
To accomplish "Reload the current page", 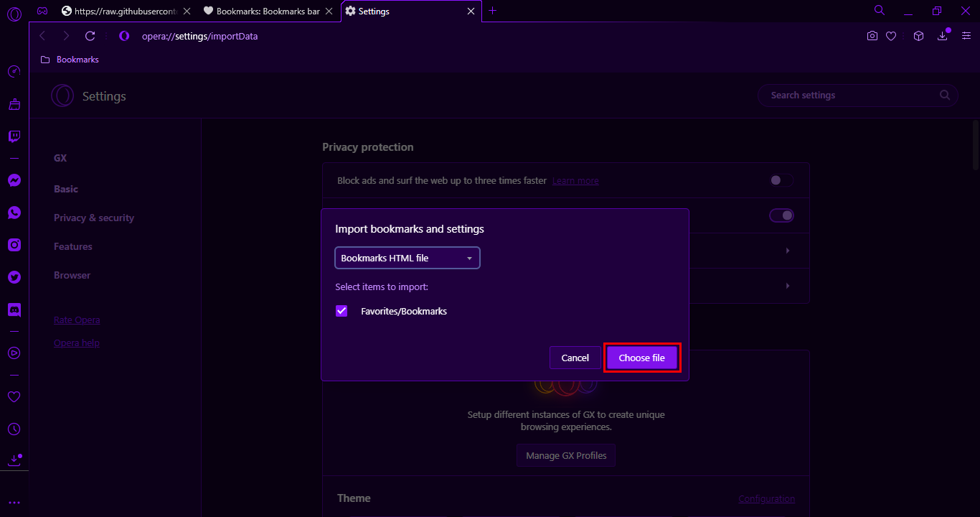I will point(90,36).
